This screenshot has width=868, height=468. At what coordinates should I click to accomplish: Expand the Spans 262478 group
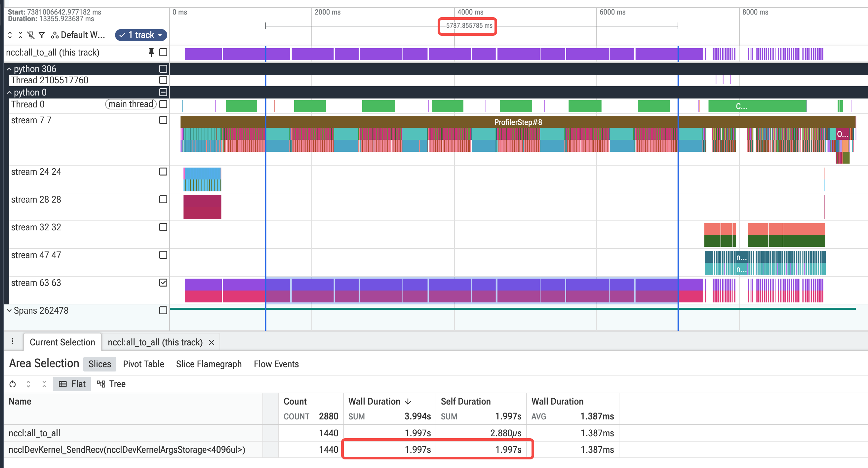click(x=10, y=310)
